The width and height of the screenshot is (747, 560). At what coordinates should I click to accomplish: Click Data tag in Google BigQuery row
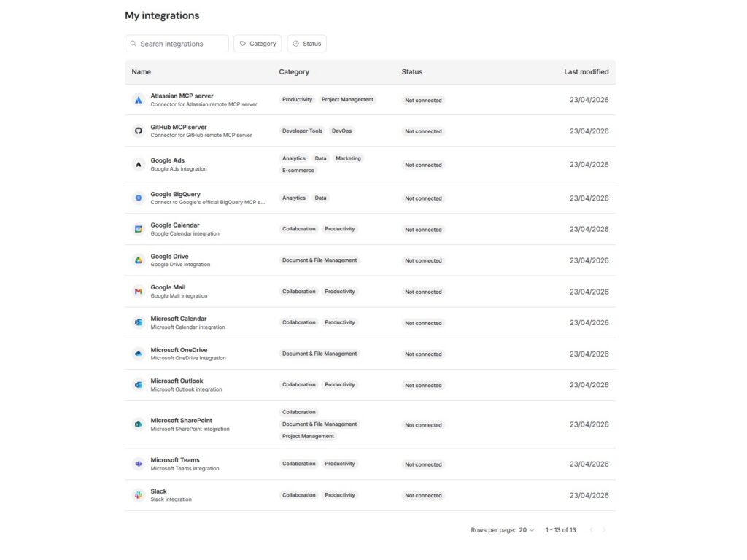tap(321, 198)
